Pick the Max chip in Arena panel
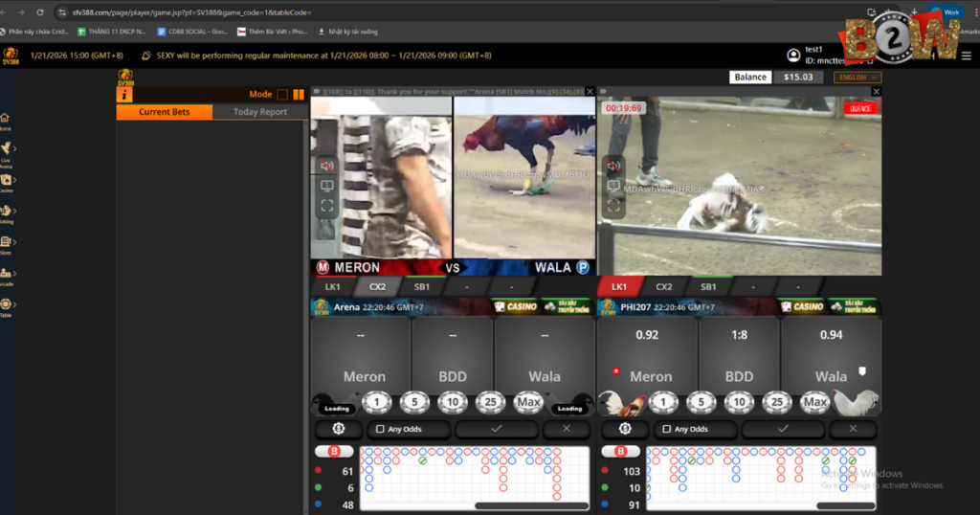 528,403
